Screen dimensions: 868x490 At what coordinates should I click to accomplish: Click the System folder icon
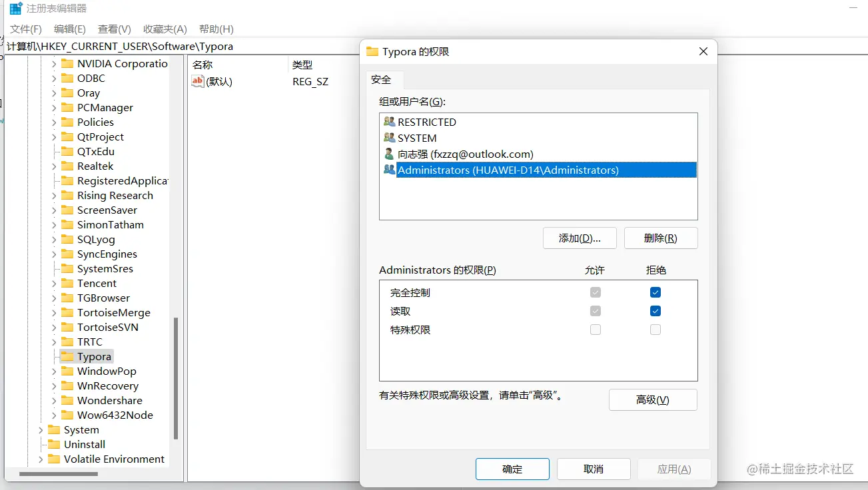point(54,429)
